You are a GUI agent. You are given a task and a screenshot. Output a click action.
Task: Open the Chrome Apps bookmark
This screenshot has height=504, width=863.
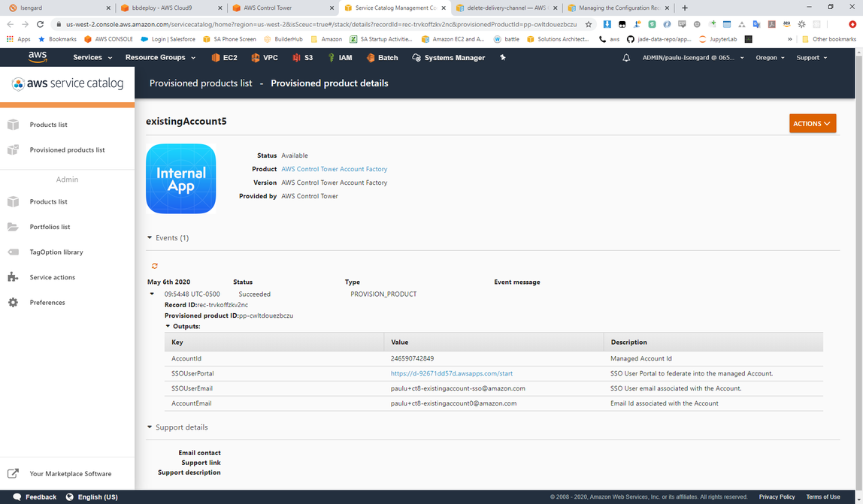18,39
